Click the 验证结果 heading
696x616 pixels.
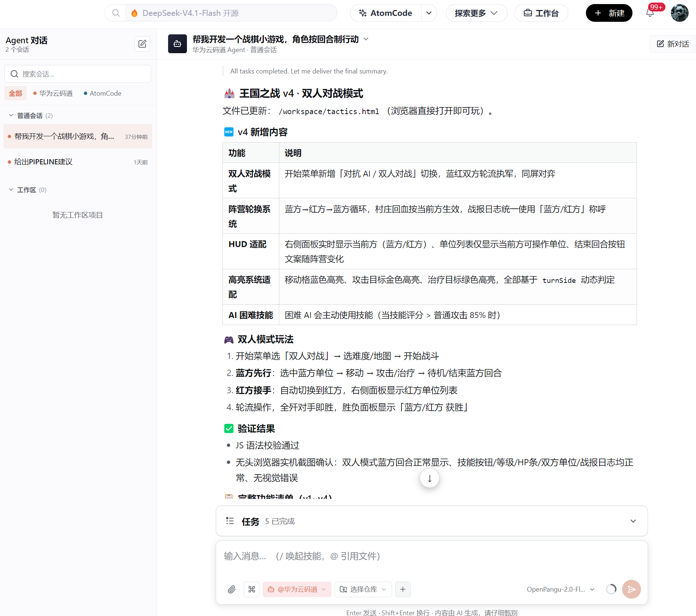[256, 429]
